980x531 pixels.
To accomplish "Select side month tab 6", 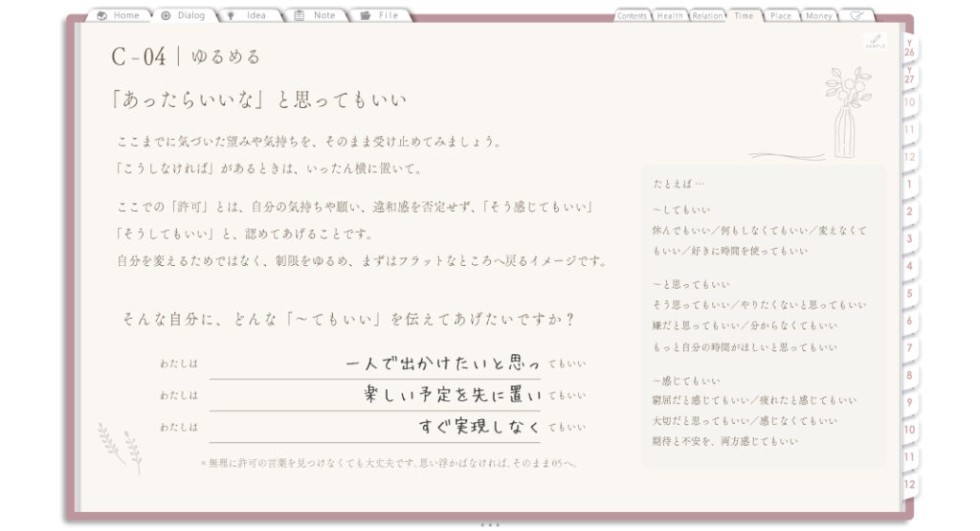I will click(x=909, y=321).
